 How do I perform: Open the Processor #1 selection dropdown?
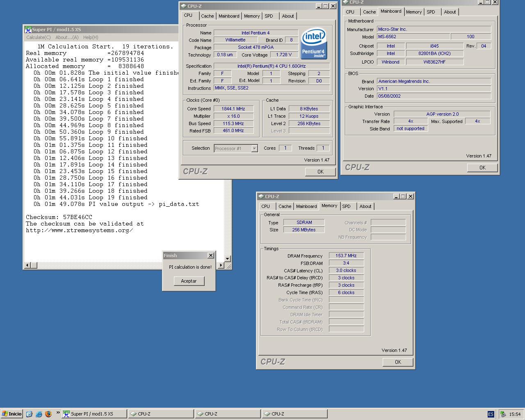(254, 148)
